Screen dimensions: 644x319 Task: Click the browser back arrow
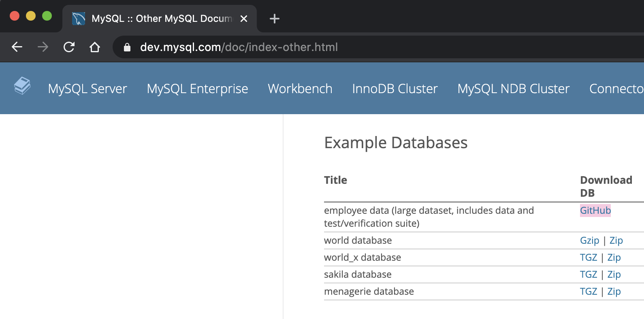[17, 47]
